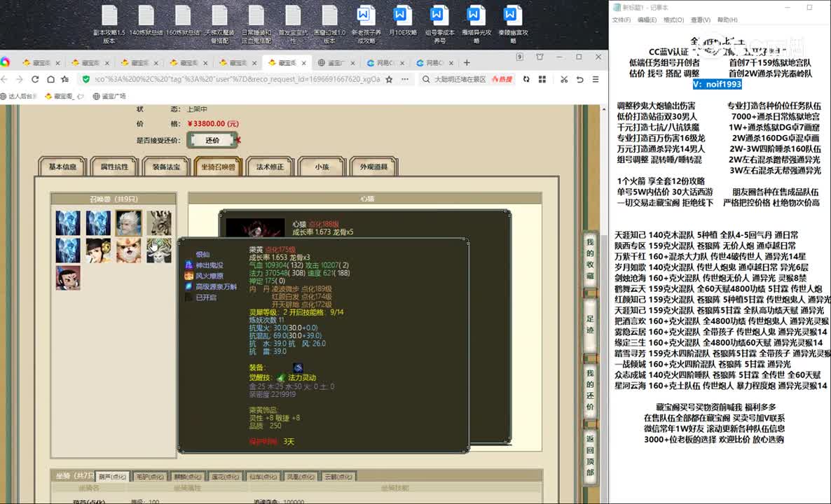Open the address bar more options dots
Screen dimensions: 831x504
coord(405,79)
